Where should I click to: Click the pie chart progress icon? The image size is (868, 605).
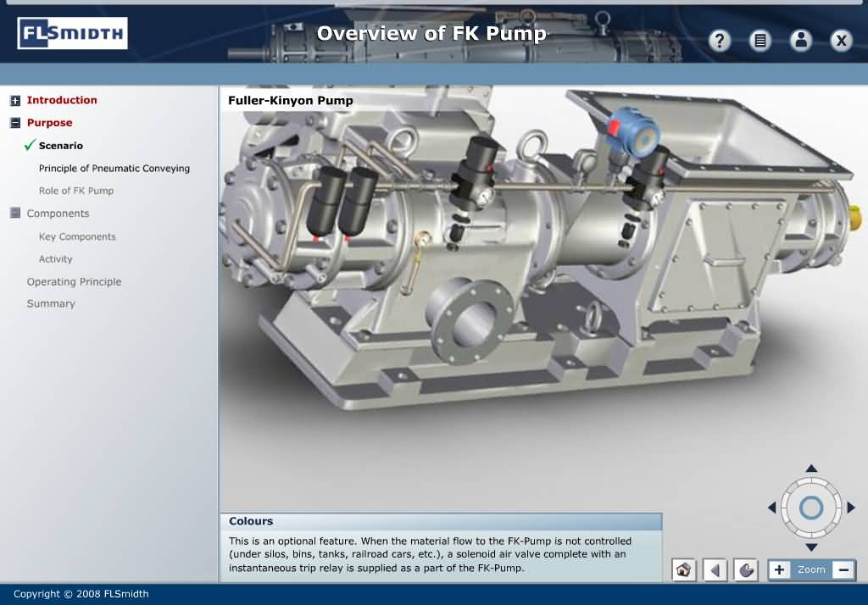746,569
